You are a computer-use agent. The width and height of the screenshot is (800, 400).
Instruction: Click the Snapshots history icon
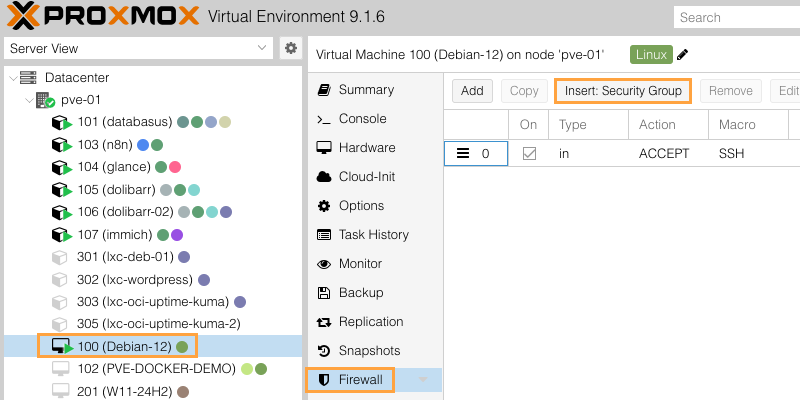coord(323,351)
